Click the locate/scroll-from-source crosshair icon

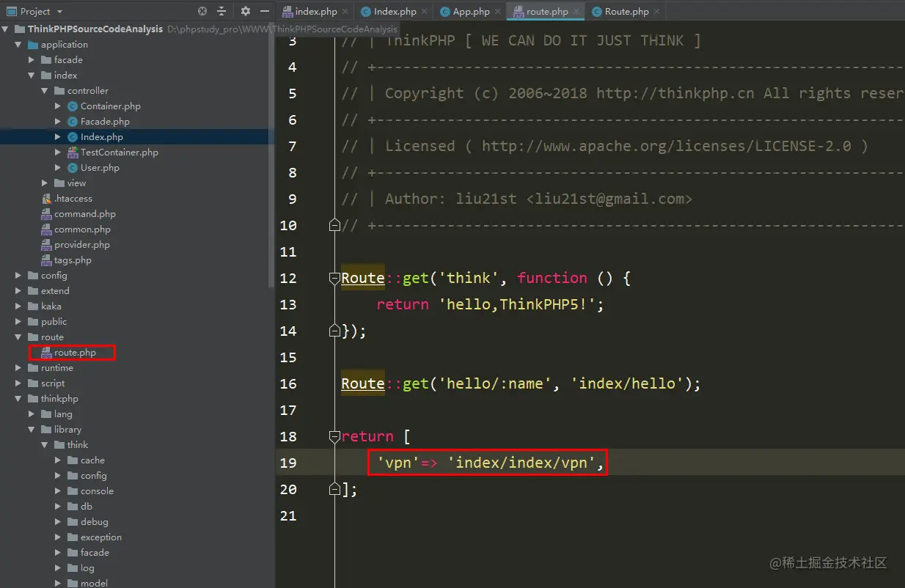coord(203,11)
